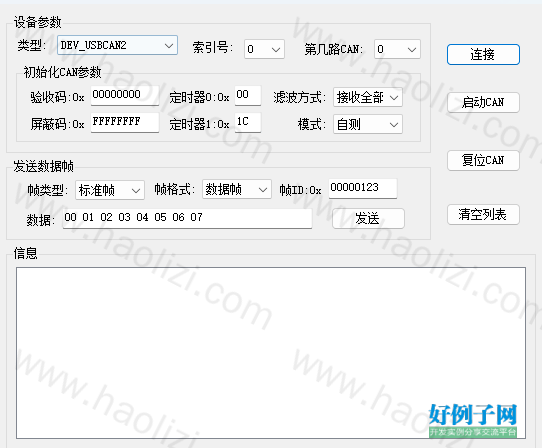Click the 屏蔽码:0x label text
This screenshot has height=448, width=542.
57,124
